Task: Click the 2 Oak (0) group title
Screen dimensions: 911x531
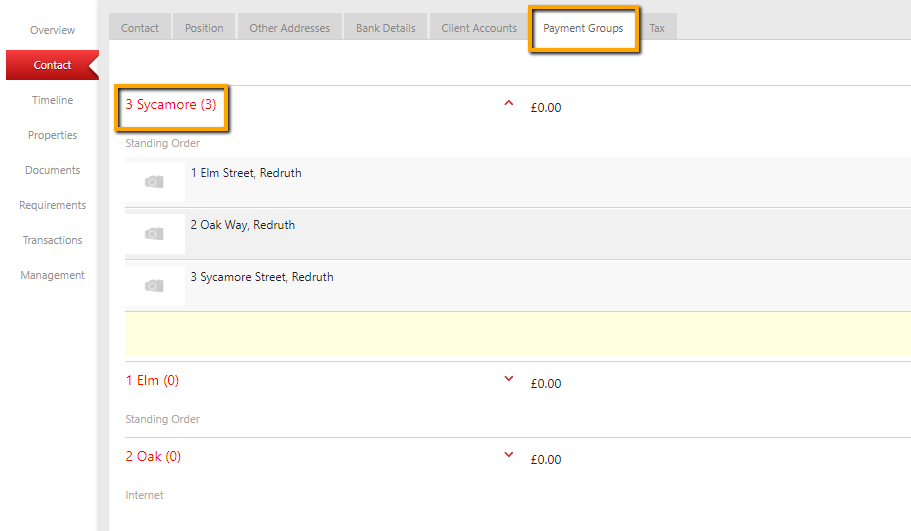Action: point(153,457)
